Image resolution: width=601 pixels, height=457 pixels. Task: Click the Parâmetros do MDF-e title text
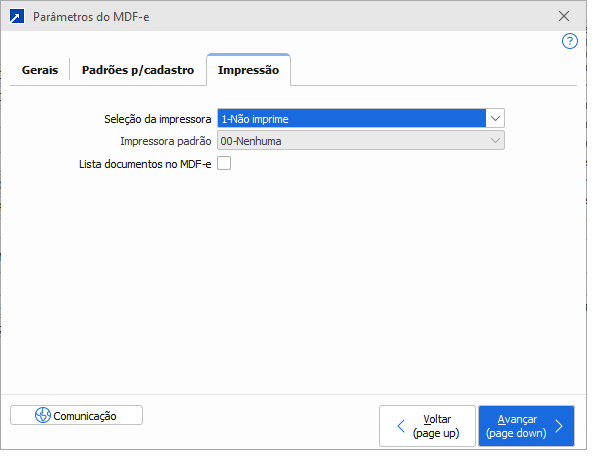(x=91, y=17)
